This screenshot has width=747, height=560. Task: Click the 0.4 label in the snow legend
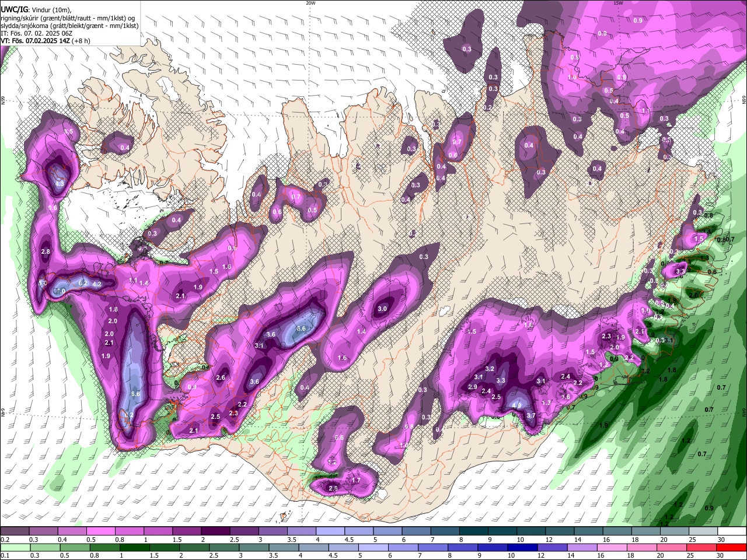(62, 540)
